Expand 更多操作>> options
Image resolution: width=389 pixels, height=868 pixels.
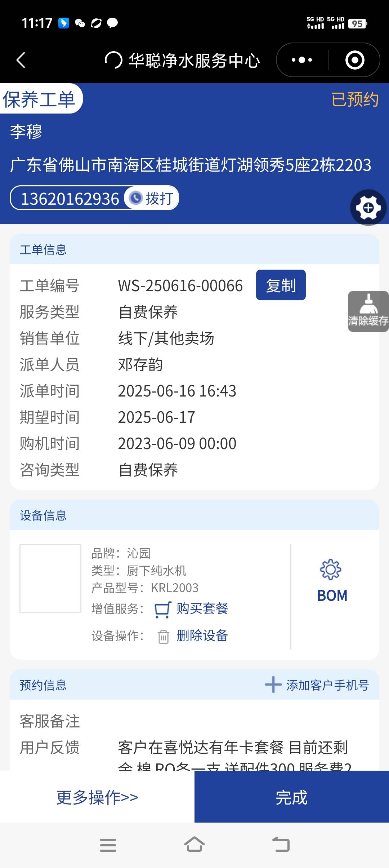[97, 797]
